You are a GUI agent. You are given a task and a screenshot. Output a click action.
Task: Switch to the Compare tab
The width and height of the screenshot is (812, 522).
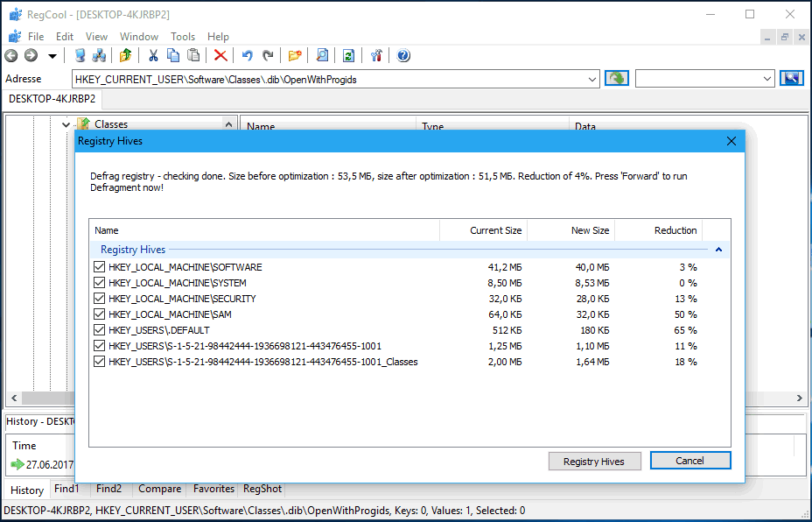pyautogui.click(x=159, y=489)
